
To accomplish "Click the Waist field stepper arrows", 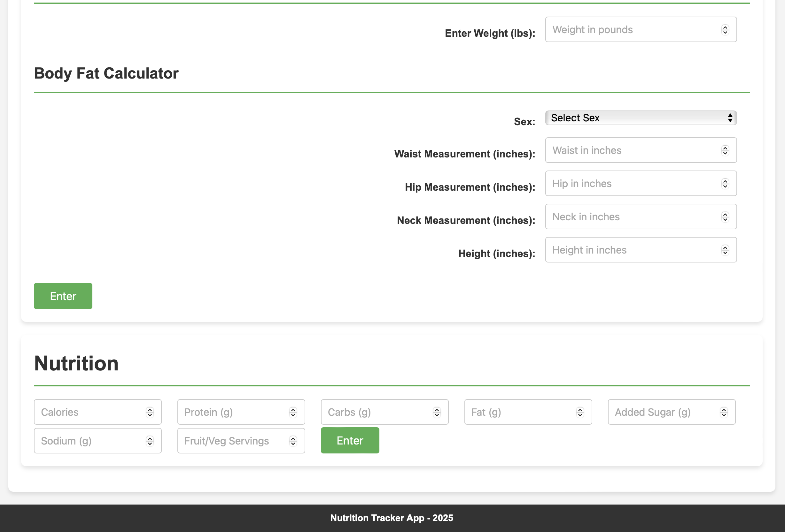I will (725, 150).
